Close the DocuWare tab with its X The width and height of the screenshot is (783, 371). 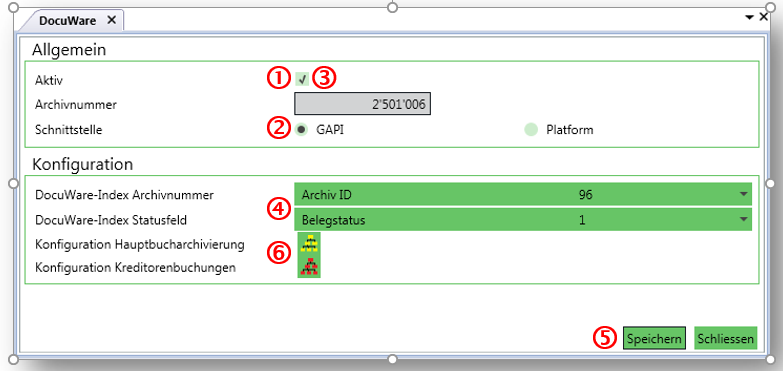click(112, 20)
